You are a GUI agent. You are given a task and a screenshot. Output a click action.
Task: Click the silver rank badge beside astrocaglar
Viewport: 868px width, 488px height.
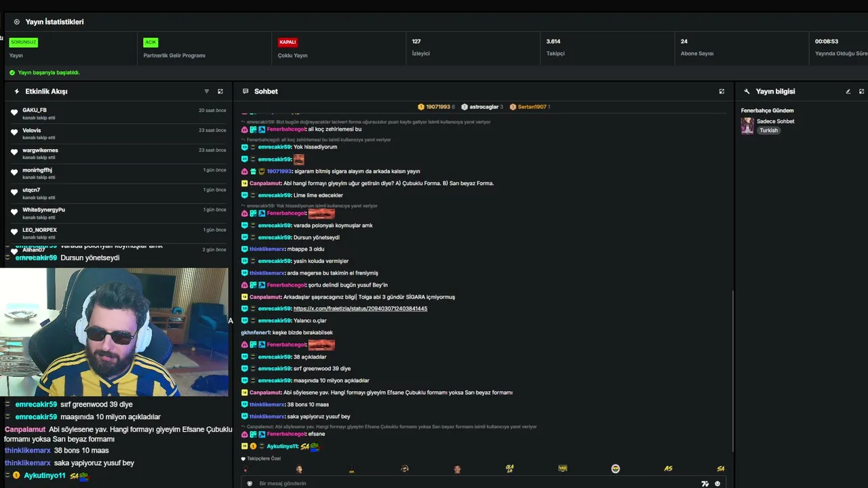[x=465, y=107]
